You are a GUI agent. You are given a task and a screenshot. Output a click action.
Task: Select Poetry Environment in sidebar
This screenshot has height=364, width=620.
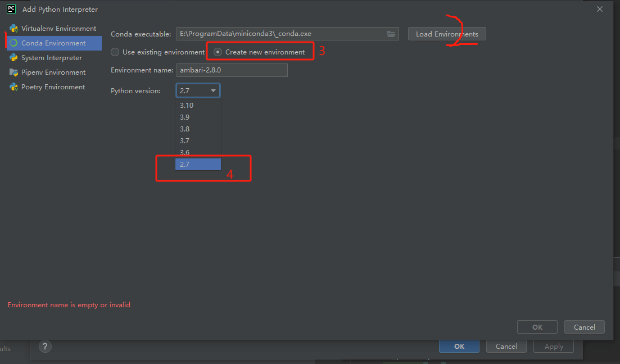click(53, 87)
